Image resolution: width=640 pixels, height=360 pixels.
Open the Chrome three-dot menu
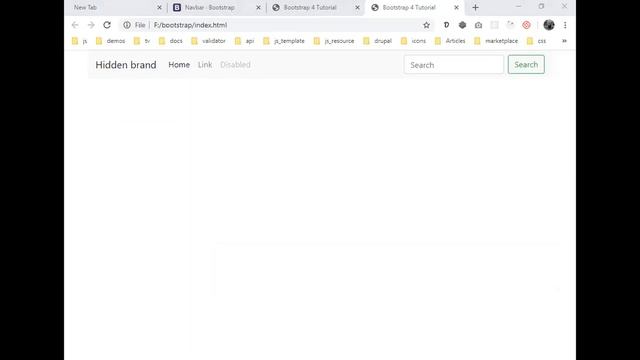[x=565, y=25]
